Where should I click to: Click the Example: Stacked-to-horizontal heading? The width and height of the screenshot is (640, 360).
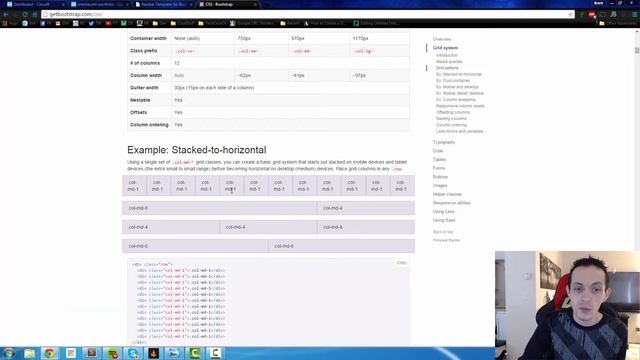pyautogui.click(x=197, y=150)
